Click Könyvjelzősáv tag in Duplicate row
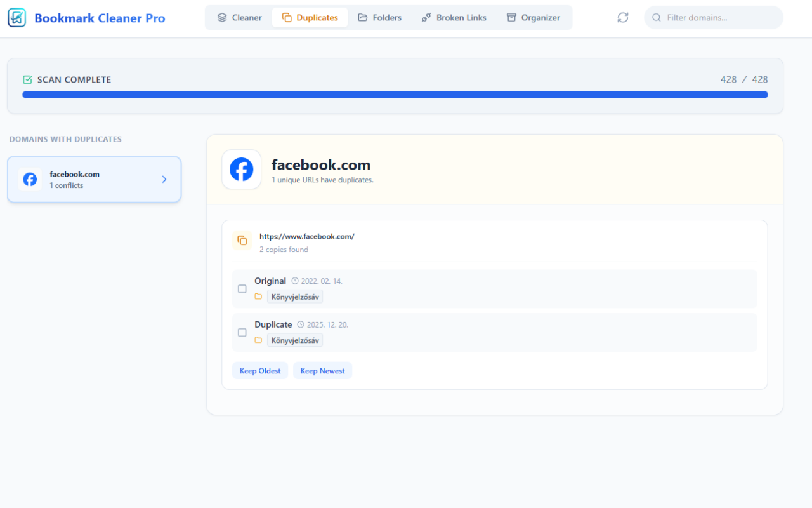Screen dimensions: 812x508 tap(295, 340)
